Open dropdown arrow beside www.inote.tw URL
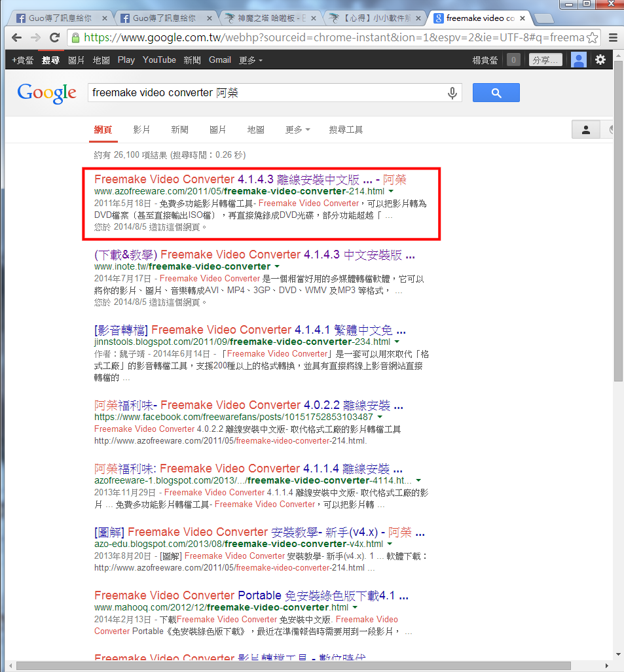 coord(277,267)
